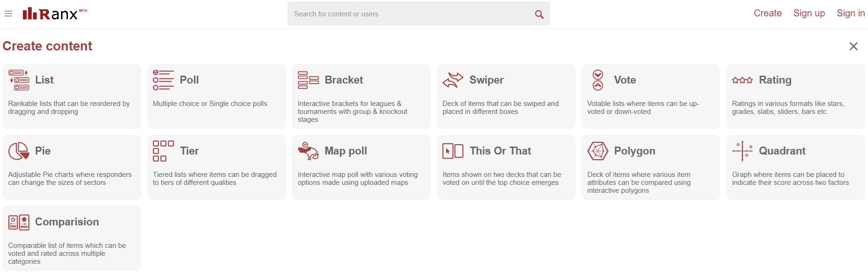
Task: Select the Quadrant graph icon
Action: click(742, 151)
